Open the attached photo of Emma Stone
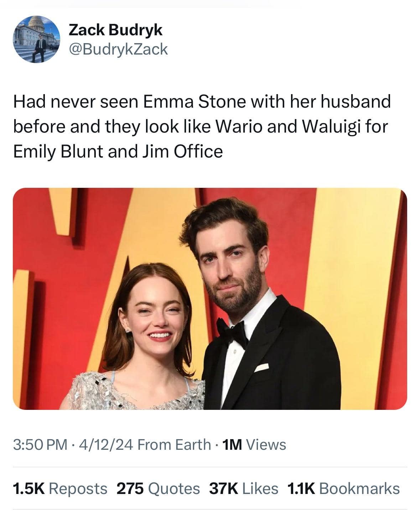Image resolution: width=420 pixels, height=515 pixels. pyautogui.click(x=210, y=299)
